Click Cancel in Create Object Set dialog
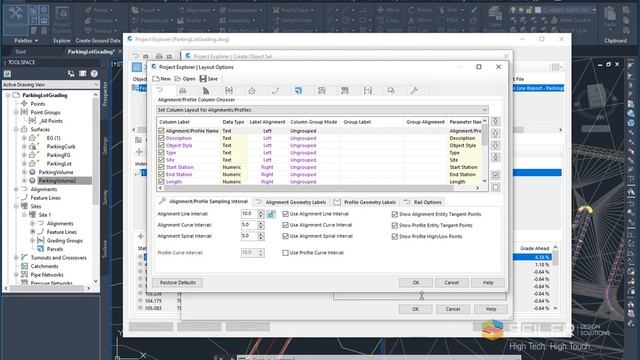 click(x=453, y=309)
